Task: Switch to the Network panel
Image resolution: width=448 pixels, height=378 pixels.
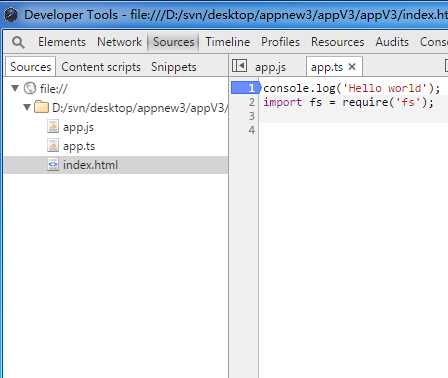Action: pos(119,42)
